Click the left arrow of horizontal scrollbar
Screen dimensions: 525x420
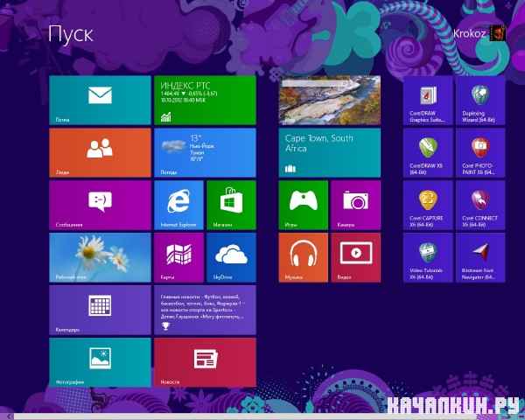[10, 416]
